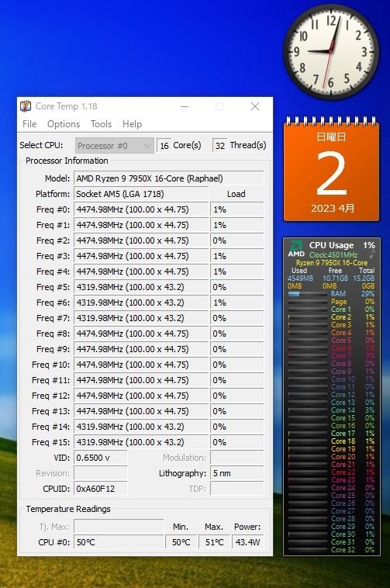The width and height of the screenshot is (390, 588).
Task: Click the music note icon in CPU gadget
Action: coord(372,254)
